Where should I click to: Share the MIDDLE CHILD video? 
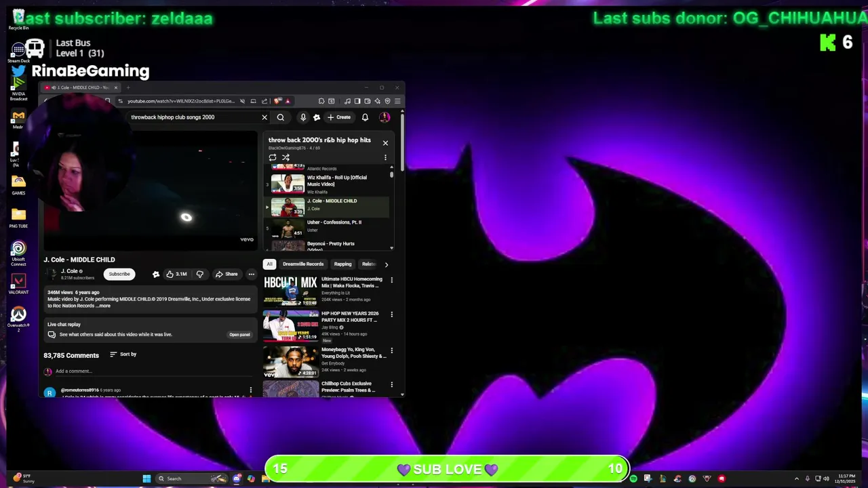(226, 274)
